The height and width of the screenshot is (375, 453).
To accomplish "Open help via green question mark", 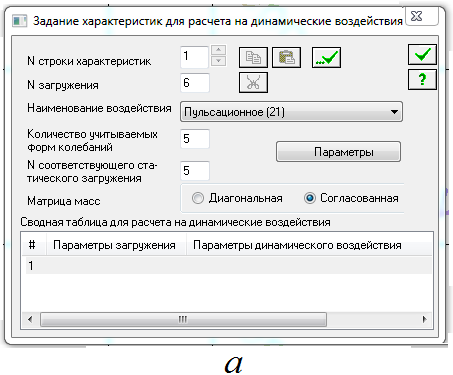I will click(x=422, y=79).
